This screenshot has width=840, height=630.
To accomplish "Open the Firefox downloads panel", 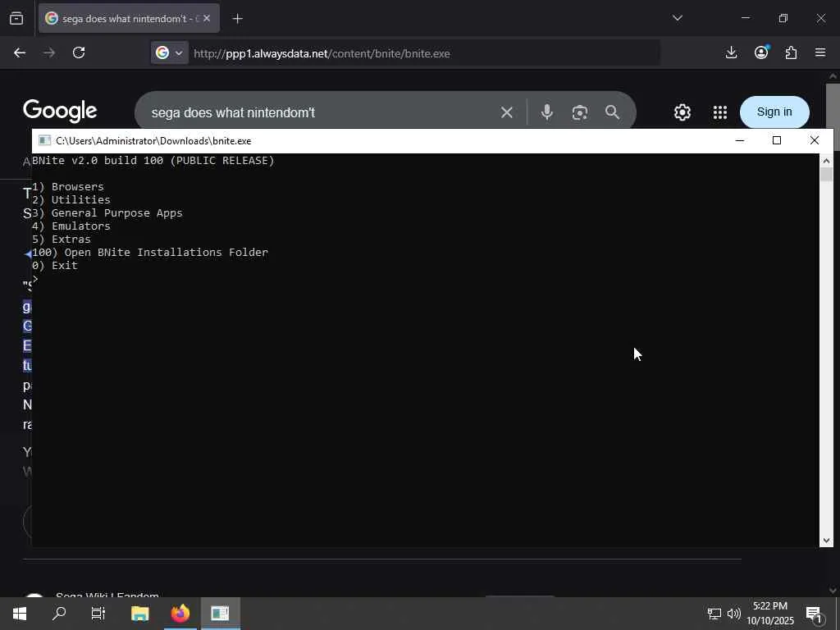I will (731, 52).
